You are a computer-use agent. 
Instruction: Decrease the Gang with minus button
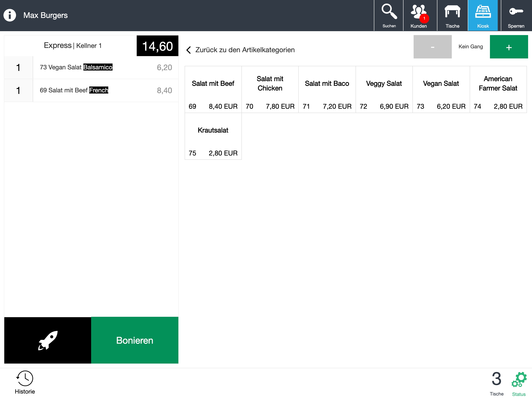click(432, 47)
